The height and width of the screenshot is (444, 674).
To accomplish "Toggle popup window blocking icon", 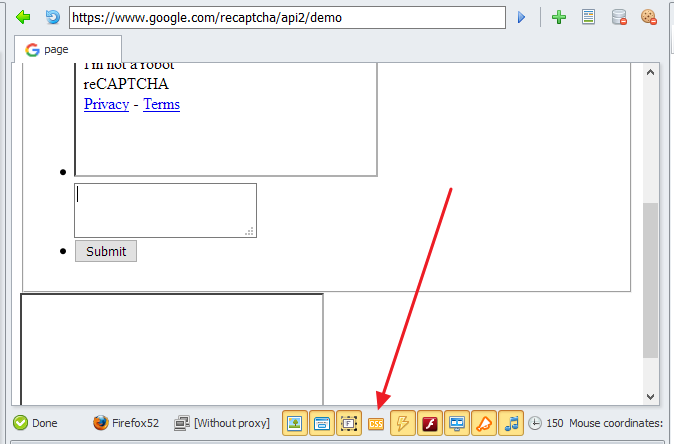I will [322, 423].
